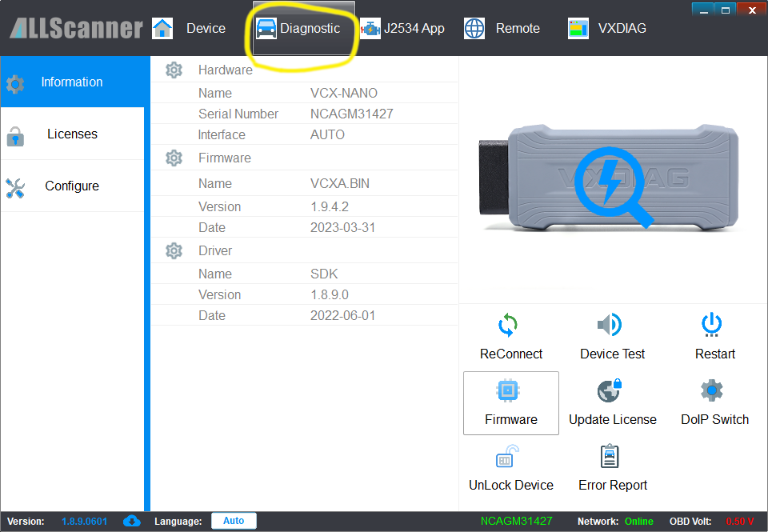This screenshot has width=768, height=532.
Task: Select Information in the sidebar
Action: (72, 82)
